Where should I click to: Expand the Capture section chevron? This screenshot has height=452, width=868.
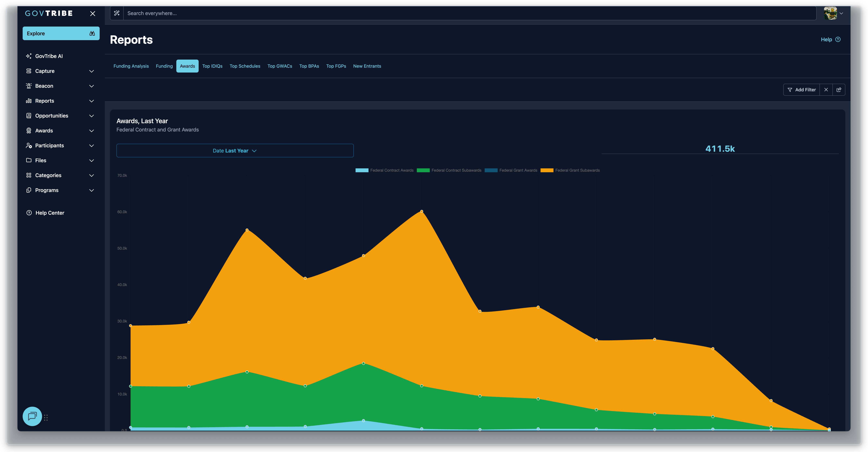click(x=91, y=71)
